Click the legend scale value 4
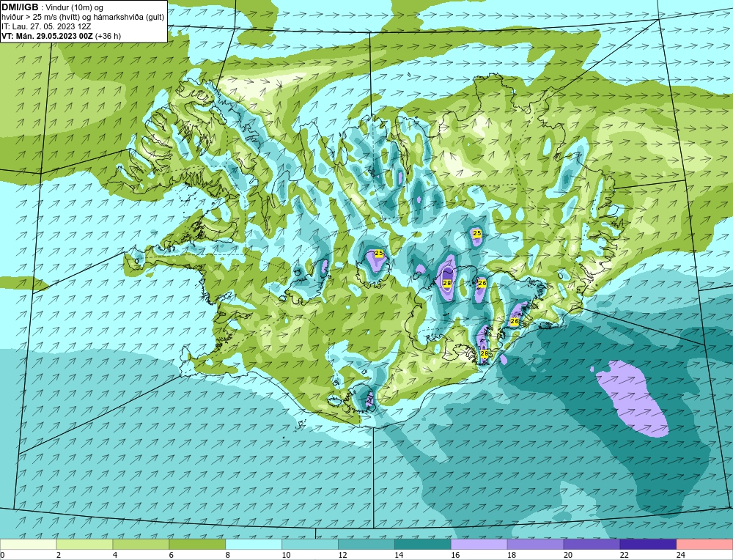 (115, 555)
